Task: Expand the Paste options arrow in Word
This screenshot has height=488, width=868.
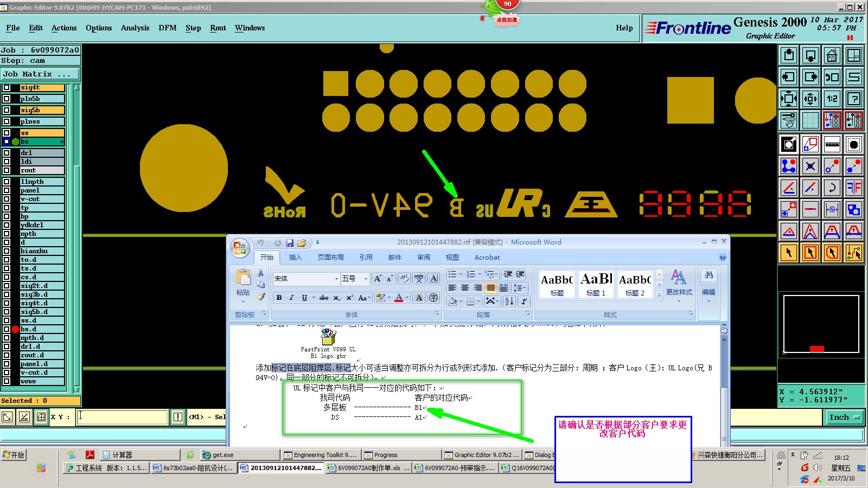Action: [243, 301]
